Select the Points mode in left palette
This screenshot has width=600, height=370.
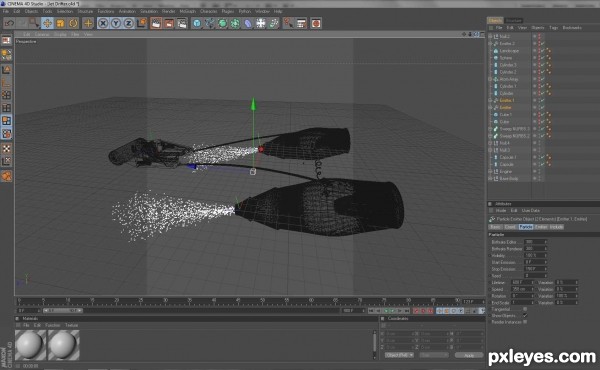click(7, 95)
